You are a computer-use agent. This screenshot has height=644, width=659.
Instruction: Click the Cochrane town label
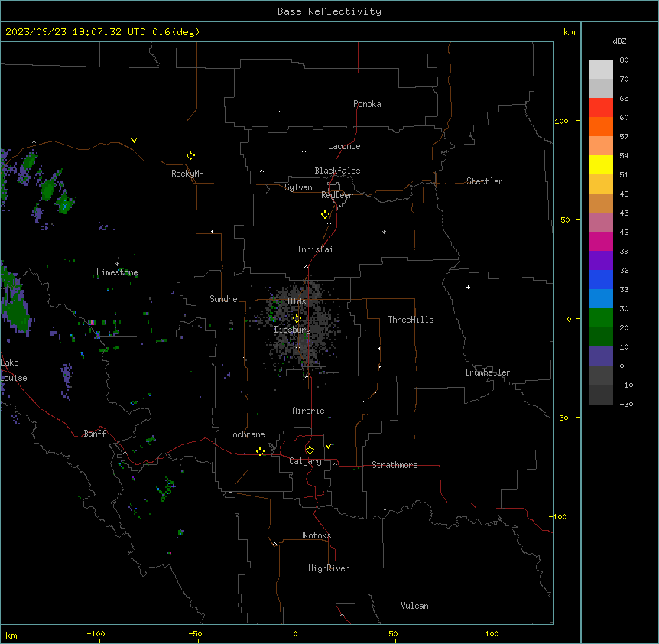(x=246, y=434)
